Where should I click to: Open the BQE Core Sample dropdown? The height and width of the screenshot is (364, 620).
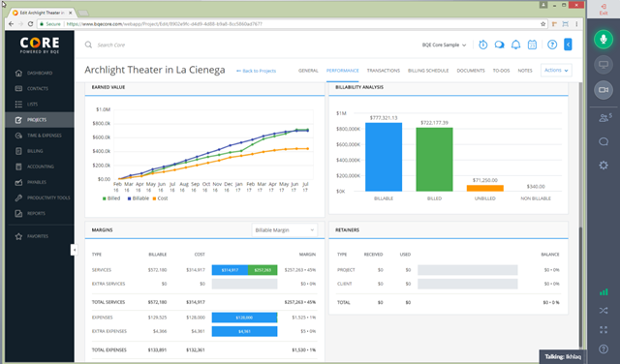pyautogui.click(x=444, y=45)
